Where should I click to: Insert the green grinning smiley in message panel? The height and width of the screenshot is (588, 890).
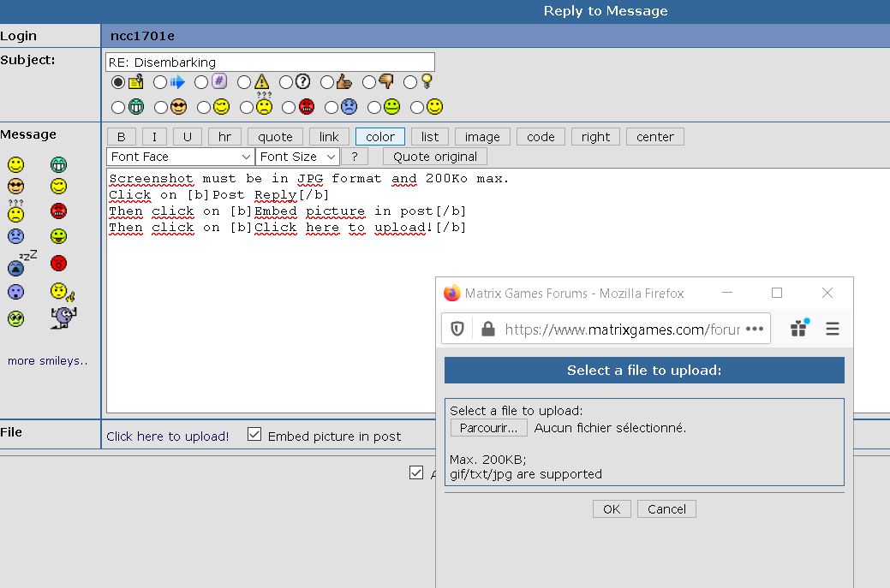[x=58, y=165]
